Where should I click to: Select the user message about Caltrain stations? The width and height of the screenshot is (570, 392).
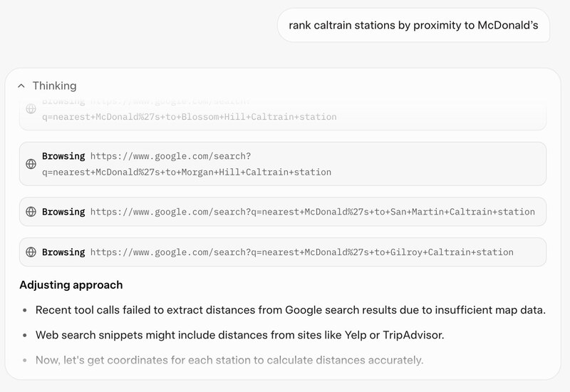click(413, 25)
